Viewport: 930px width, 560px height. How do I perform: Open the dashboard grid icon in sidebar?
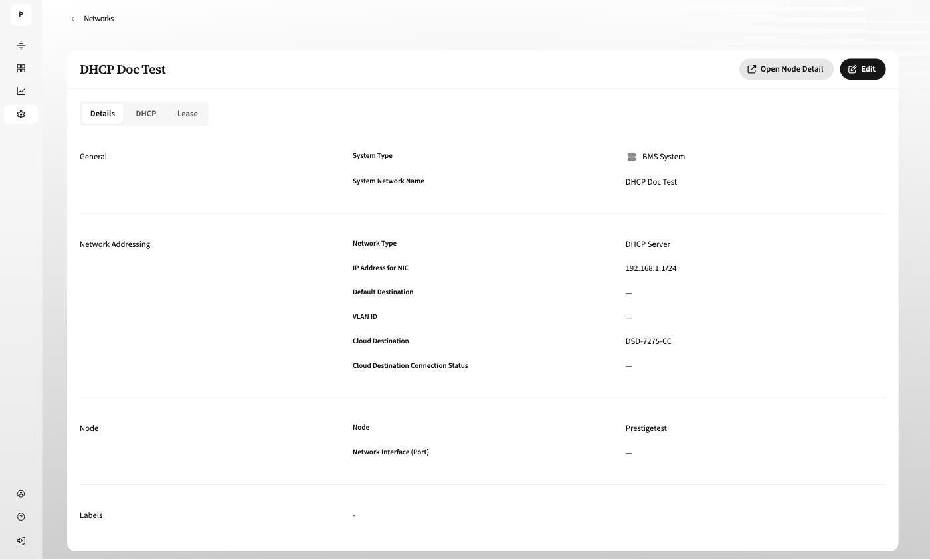point(21,68)
